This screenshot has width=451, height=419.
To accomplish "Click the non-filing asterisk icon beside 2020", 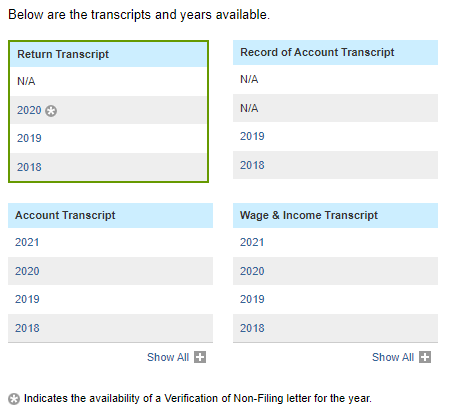I will point(51,111).
